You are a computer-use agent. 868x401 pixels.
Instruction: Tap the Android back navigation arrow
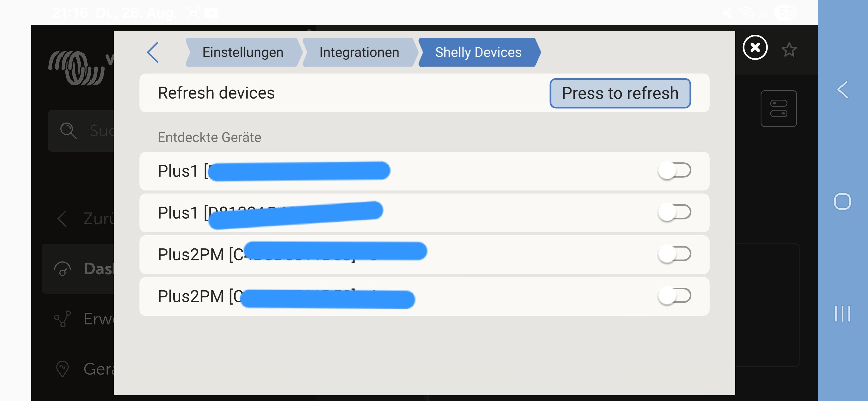point(842,90)
